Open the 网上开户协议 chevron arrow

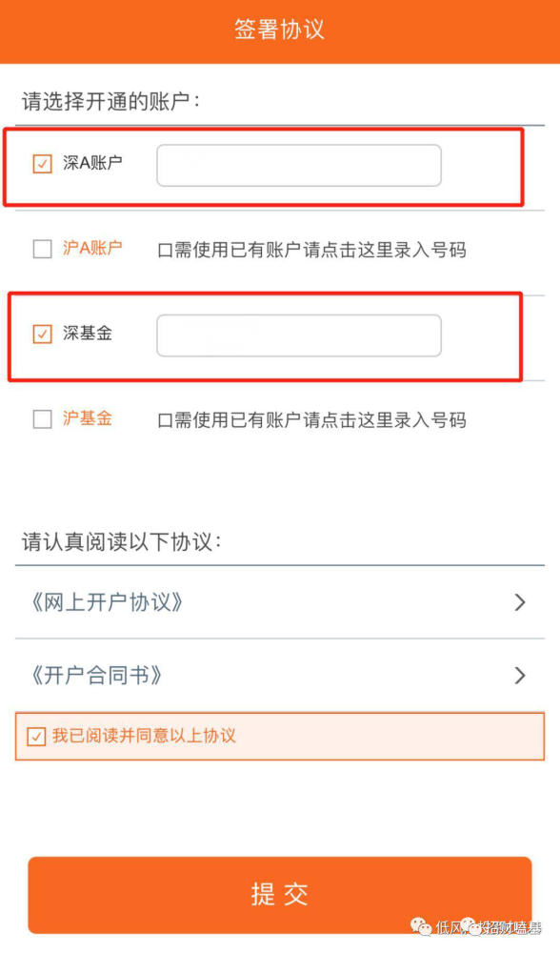[520, 602]
